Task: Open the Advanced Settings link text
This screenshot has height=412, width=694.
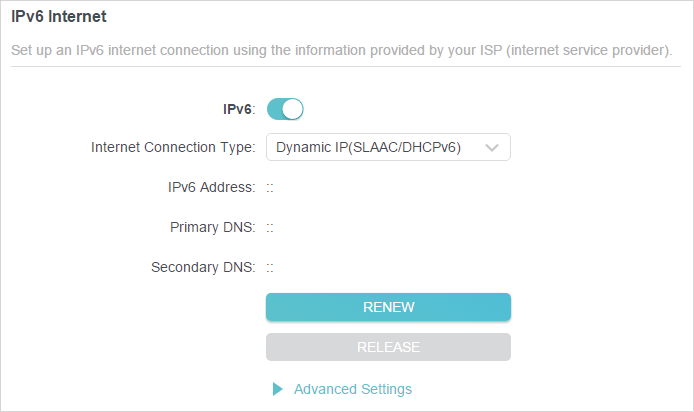Action: coord(353,389)
